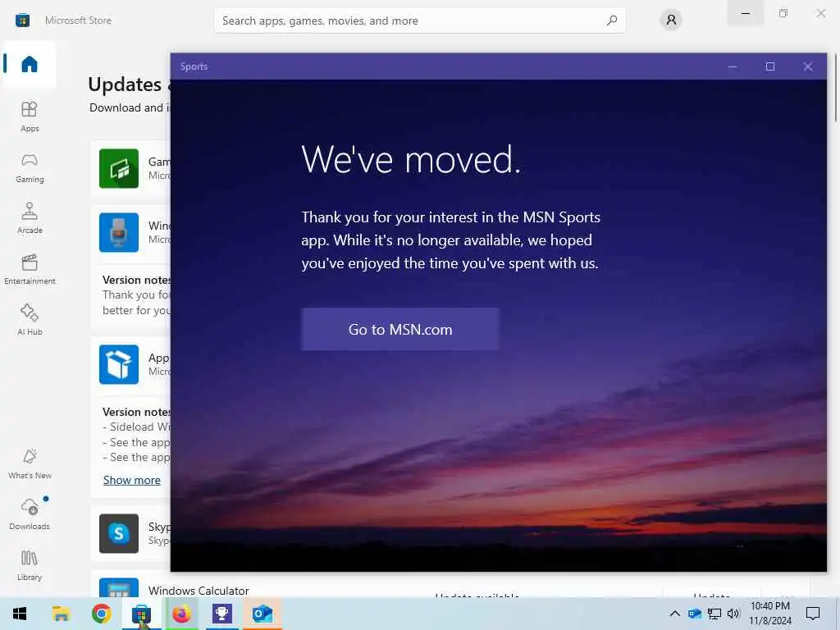Click the volume speaker tray icon
This screenshot has width=840, height=630.
pyautogui.click(x=733, y=614)
